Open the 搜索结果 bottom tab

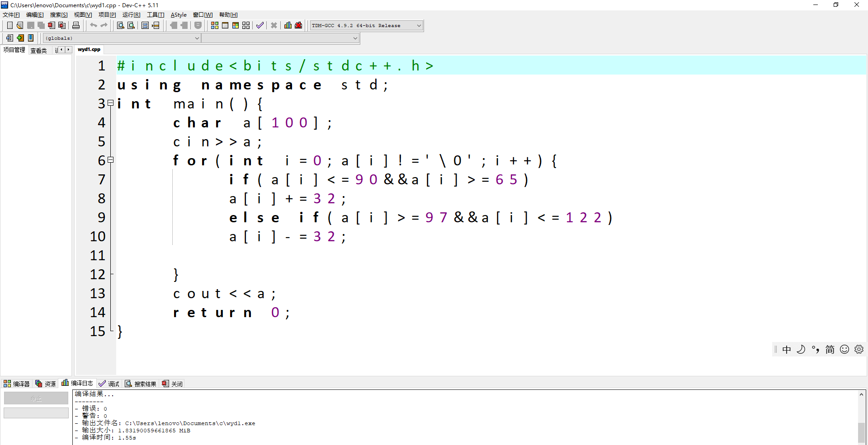tap(141, 384)
